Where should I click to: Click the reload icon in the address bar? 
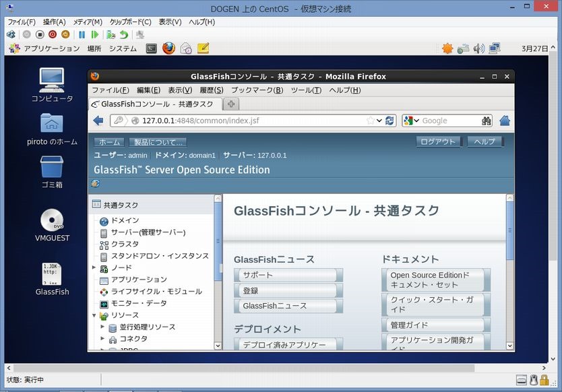click(389, 121)
